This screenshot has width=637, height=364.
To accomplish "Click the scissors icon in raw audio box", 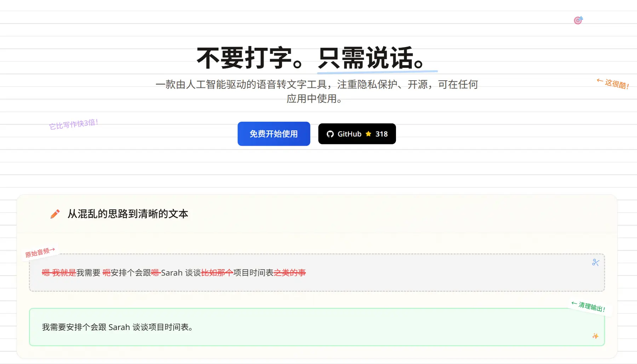I will tap(596, 262).
